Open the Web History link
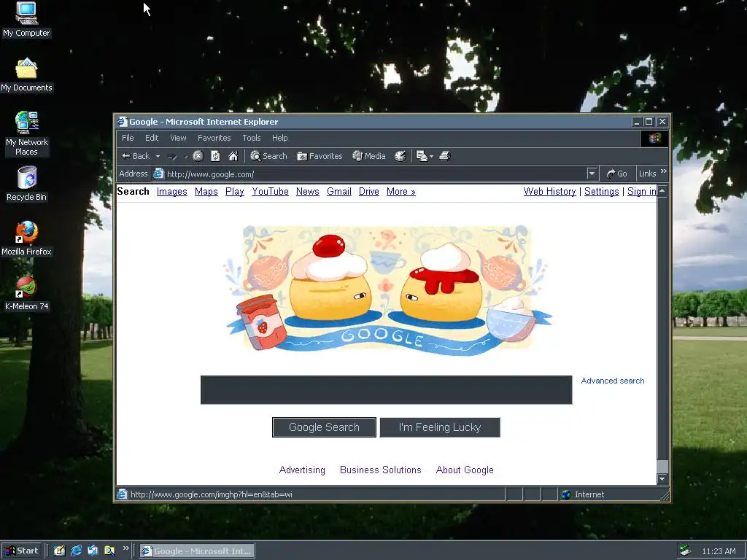 pyautogui.click(x=550, y=192)
